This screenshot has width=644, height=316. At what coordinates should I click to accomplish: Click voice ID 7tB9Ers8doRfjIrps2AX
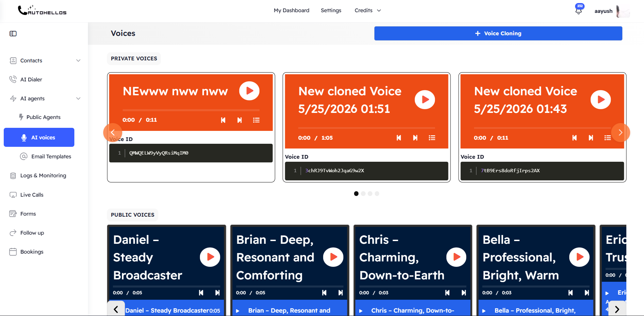pyautogui.click(x=510, y=171)
